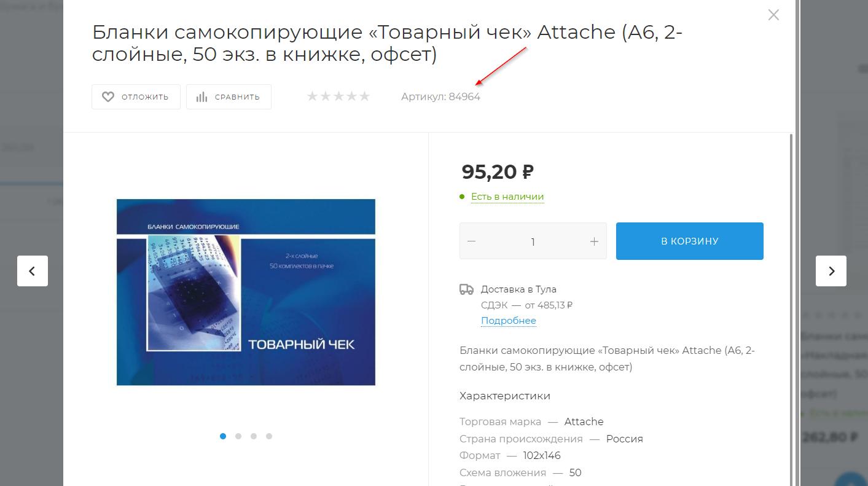Click the popup vertical scrollbar
868x486 pixels.
(x=791, y=307)
